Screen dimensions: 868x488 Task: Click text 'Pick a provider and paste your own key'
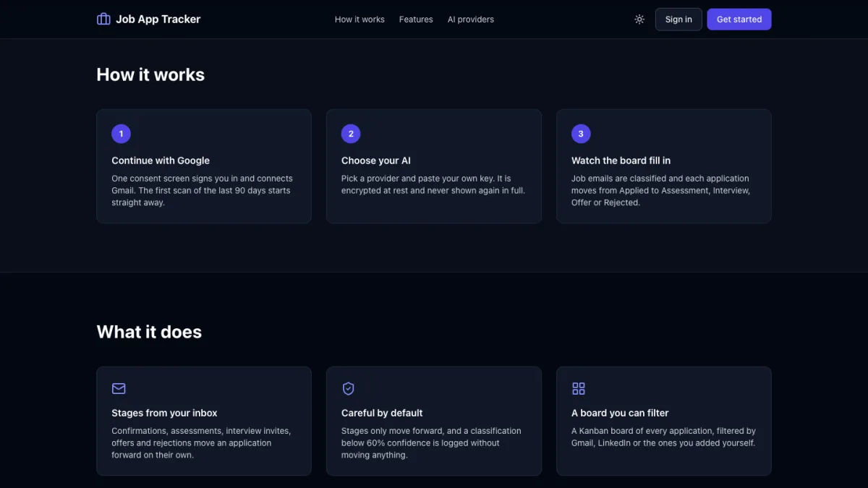[417, 179]
